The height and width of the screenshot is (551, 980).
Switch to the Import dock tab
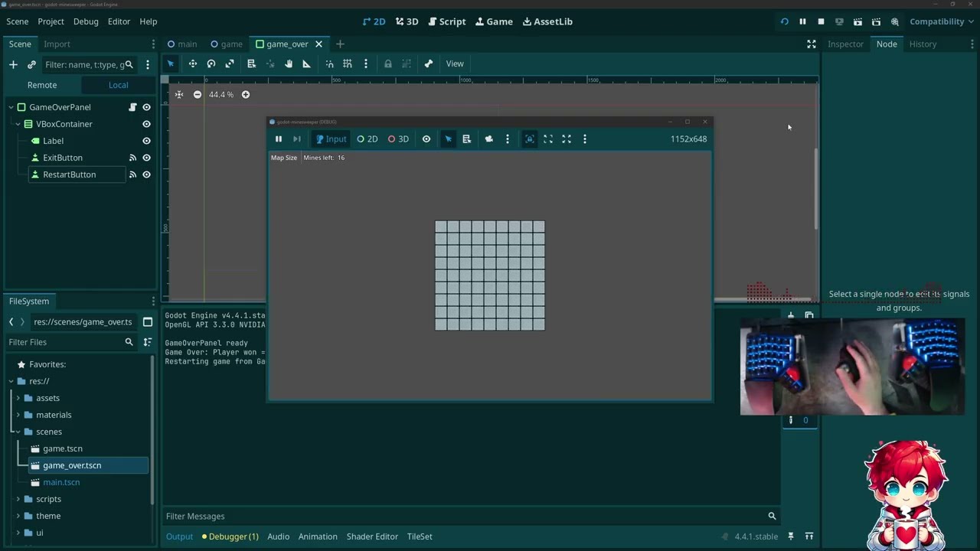click(57, 44)
